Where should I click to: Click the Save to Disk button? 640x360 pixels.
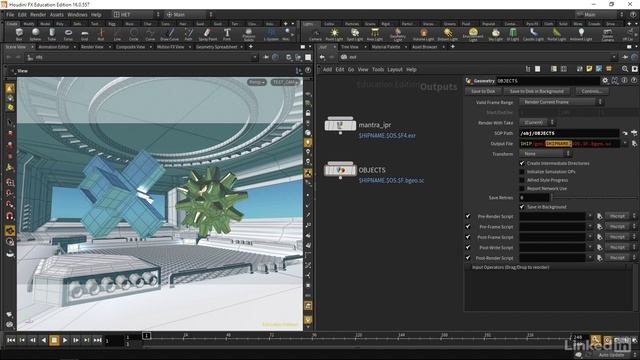(483, 91)
